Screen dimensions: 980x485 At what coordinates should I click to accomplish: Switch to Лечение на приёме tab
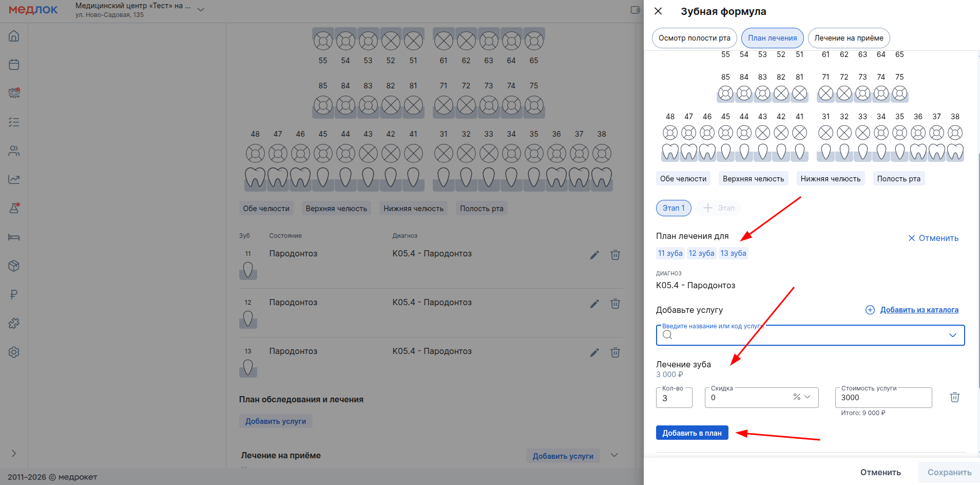coord(849,38)
